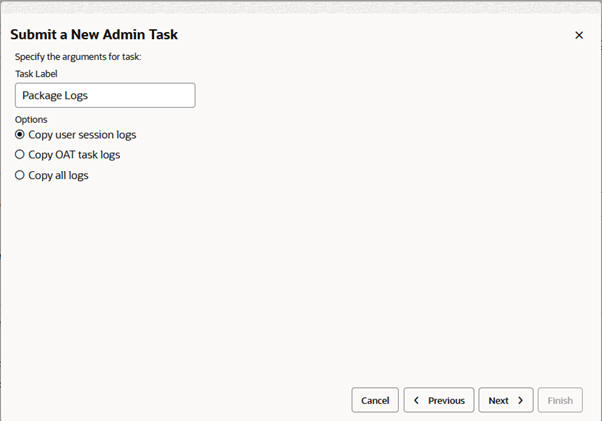The width and height of the screenshot is (602, 421).
Task: Click the 'Options' group heading
Action: [31, 119]
